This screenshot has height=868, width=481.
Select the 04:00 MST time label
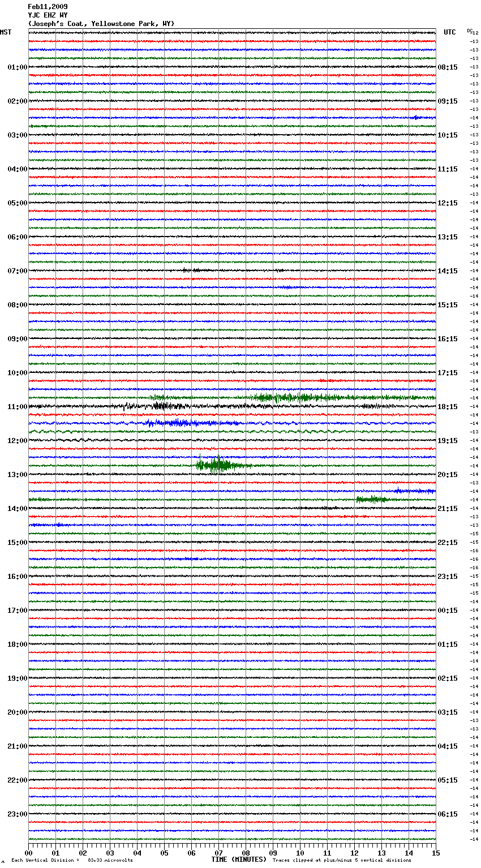pos(18,169)
